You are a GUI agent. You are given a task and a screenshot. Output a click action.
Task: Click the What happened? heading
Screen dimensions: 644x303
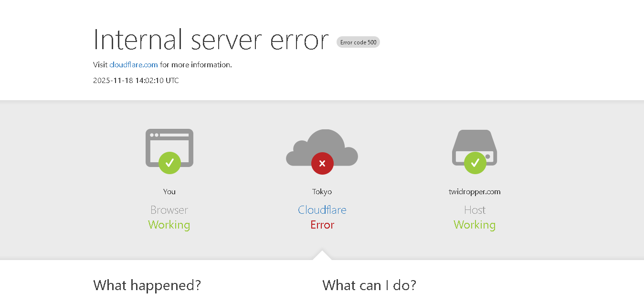coord(147,285)
